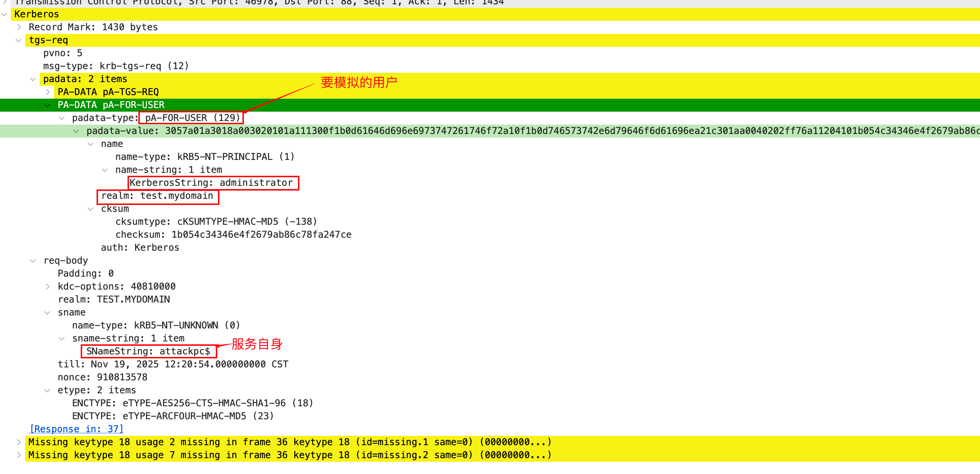
Task: Open the Response in: 37 link
Action: click(76, 429)
